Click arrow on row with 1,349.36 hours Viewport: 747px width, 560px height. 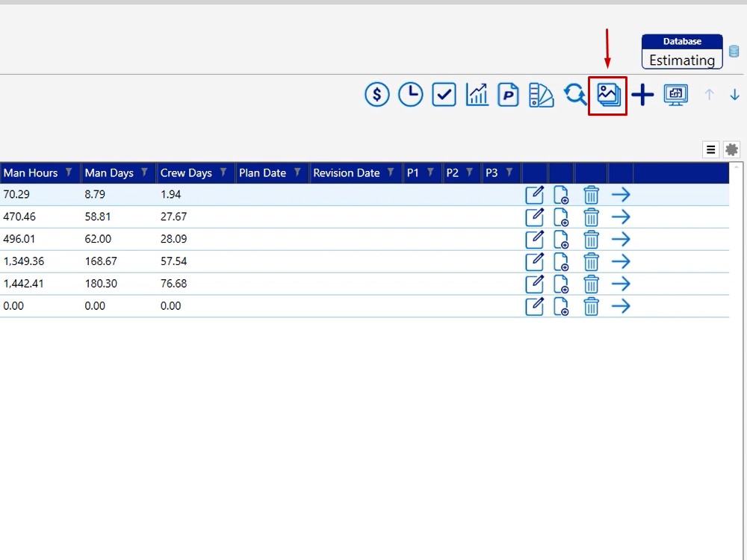tap(621, 262)
